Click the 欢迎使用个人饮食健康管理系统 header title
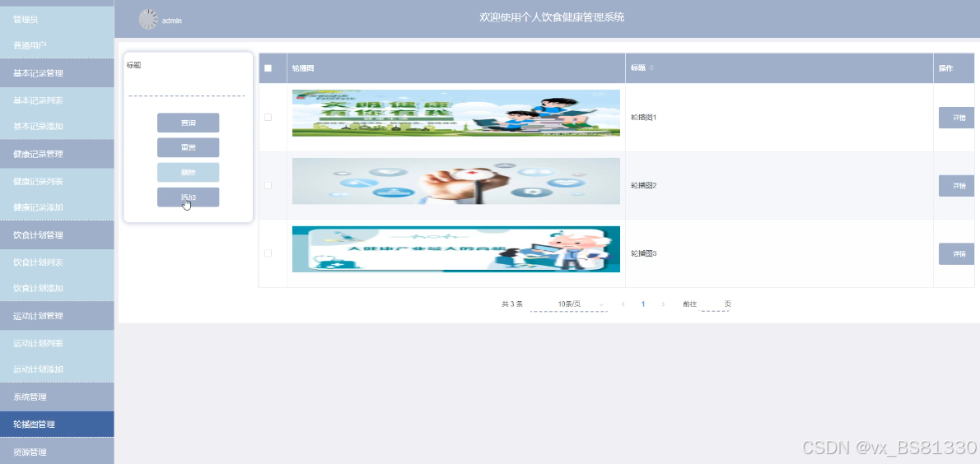 [552, 16]
